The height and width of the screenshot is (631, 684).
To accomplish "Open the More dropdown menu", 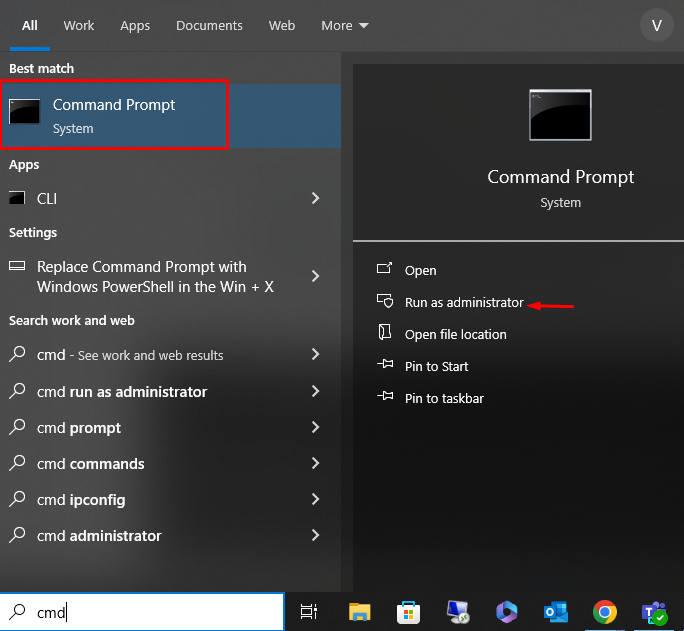I will tap(345, 26).
